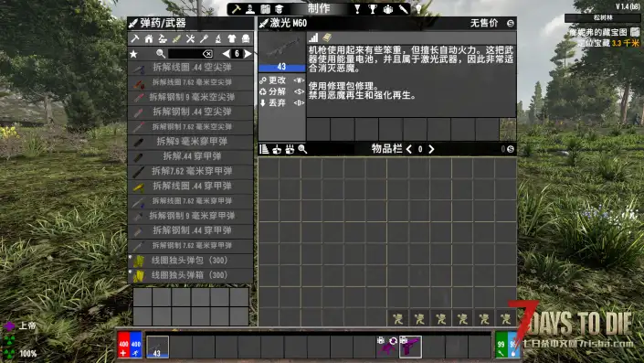Click the 激光 M60 item preview thumbnail
The image size is (644, 363).
click(x=281, y=51)
